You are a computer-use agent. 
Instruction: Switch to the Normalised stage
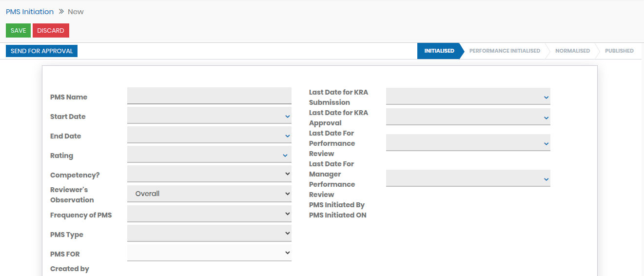[572, 51]
